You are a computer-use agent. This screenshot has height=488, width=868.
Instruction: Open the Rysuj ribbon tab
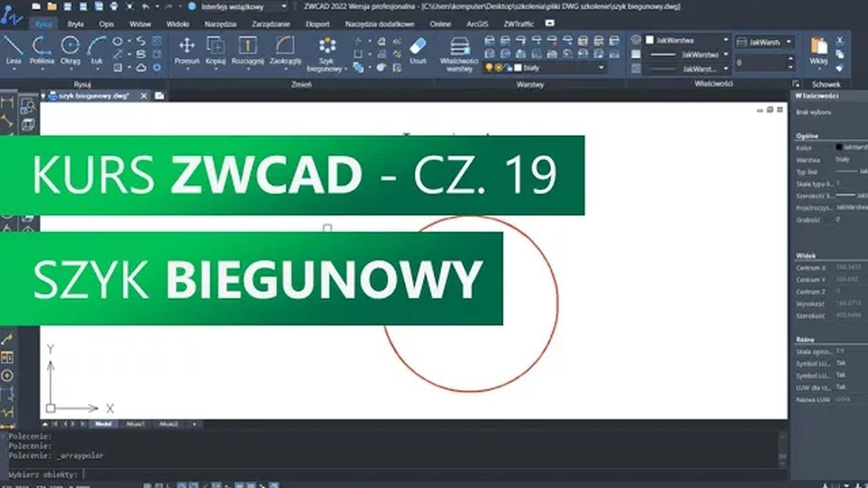point(43,24)
